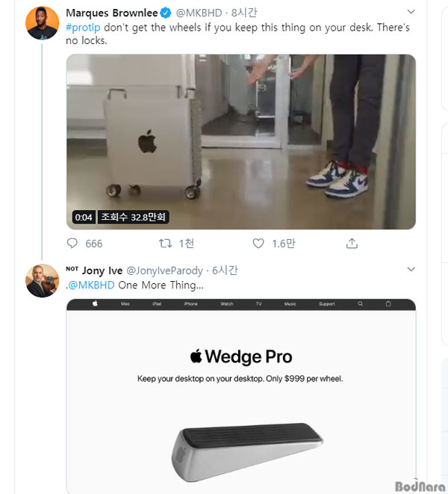This screenshot has height=494, width=448.
Task: Select Mac in the Apple nav bar
Action: 125,304
